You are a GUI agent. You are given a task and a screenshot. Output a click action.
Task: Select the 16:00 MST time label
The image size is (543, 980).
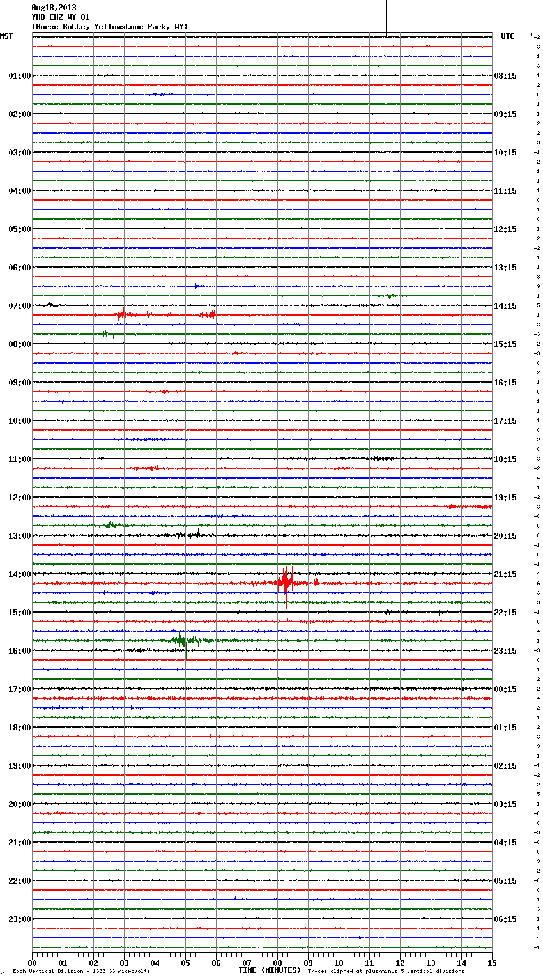click(x=20, y=651)
